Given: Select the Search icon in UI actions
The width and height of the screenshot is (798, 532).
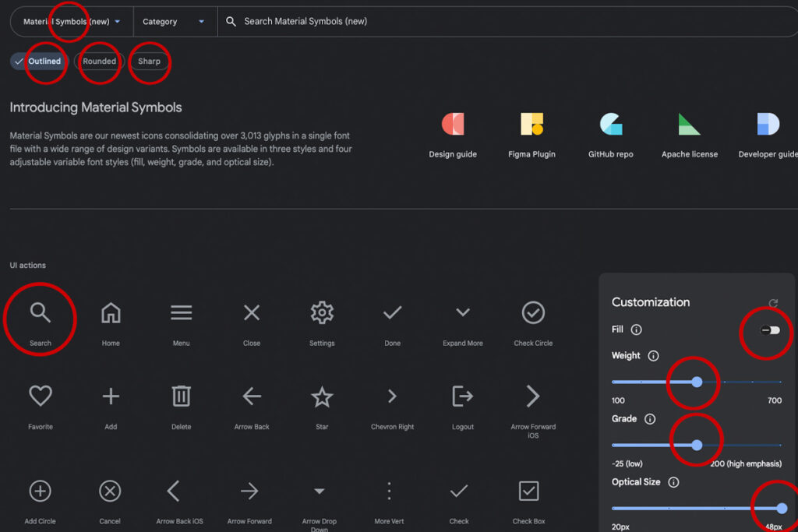Looking at the screenshot, I should [41, 312].
